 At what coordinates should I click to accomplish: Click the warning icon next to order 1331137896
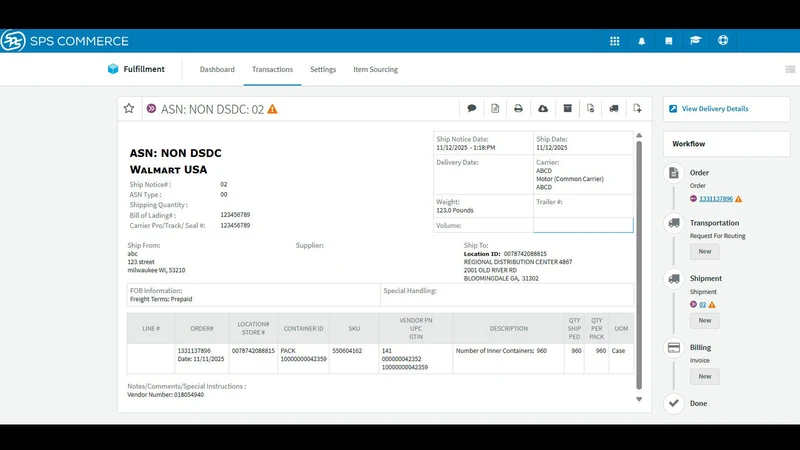tap(738, 199)
